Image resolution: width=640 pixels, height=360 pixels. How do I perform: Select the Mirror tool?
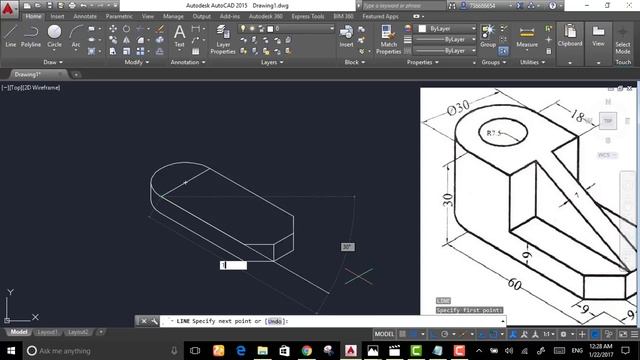pos(127,40)
